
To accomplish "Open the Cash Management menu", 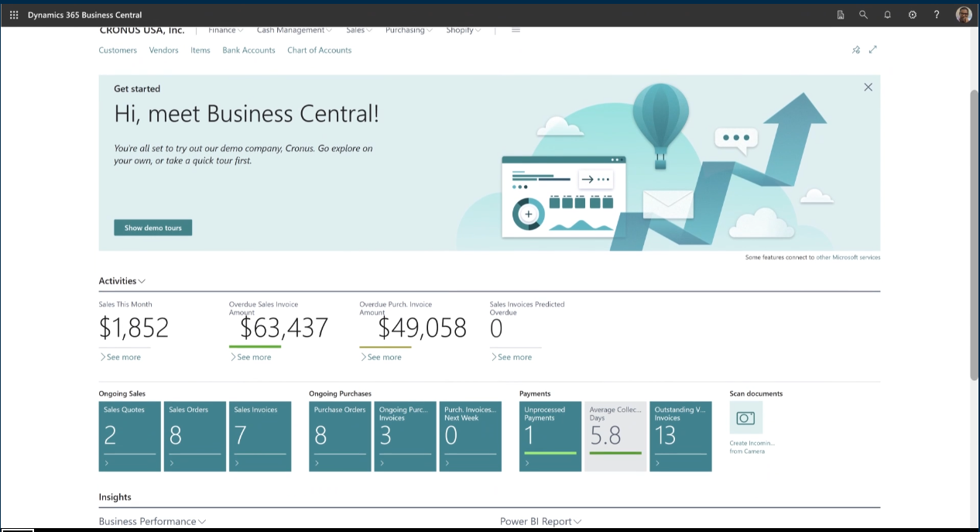I will (294, 31).
